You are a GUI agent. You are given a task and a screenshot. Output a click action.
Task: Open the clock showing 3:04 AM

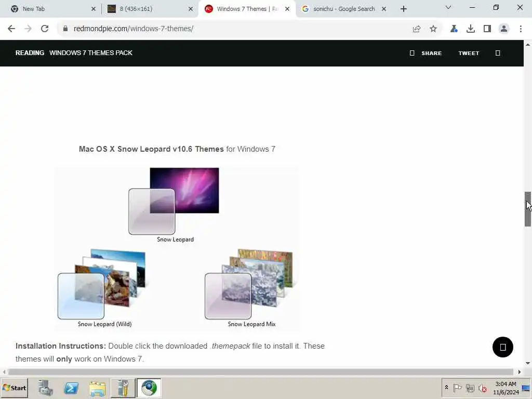[x=506, y=388]
